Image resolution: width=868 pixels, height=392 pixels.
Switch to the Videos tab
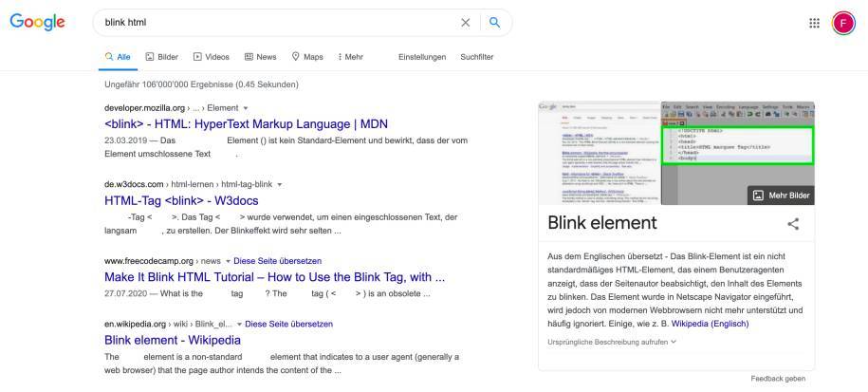point(211,57)
